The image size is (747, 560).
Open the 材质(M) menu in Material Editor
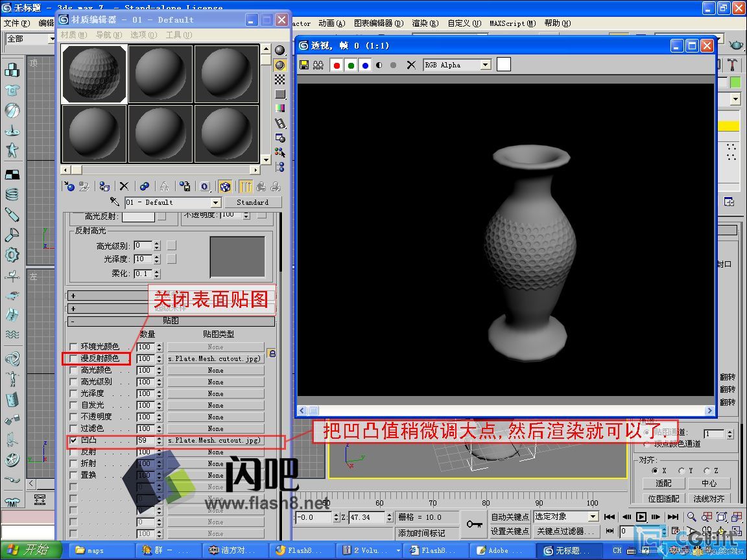click(x=73, y=35)
